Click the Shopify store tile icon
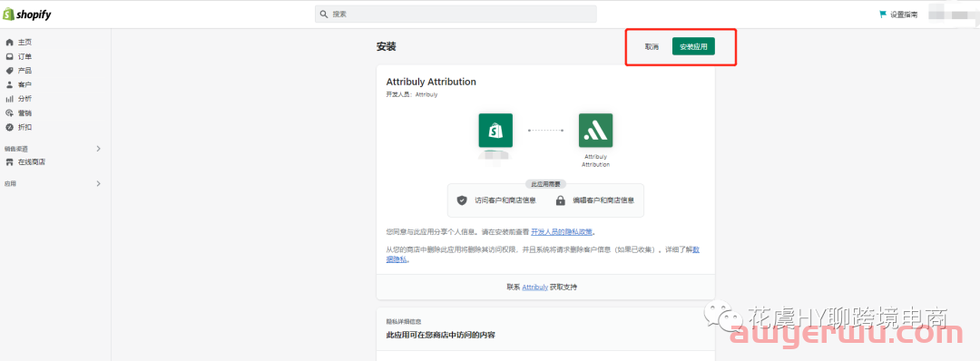The height and width of the screenshot is (361, 980). (495, 130)
